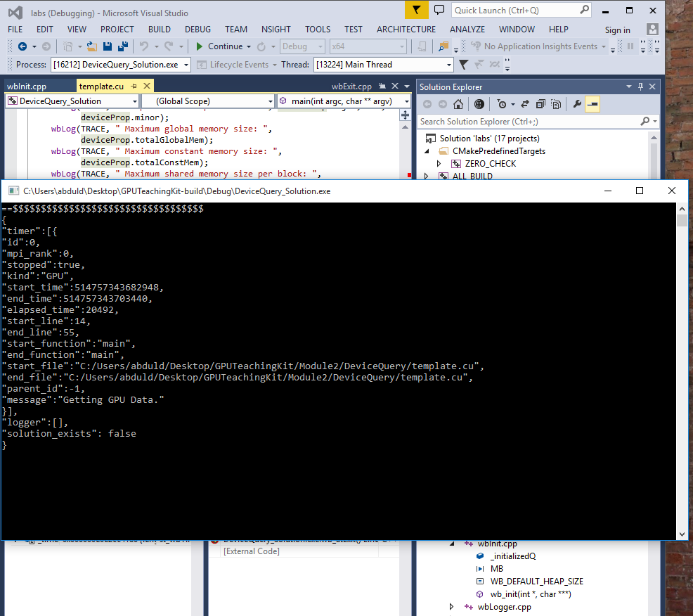
Task: Open the DeviceQuery_Solution project dropdown
Action: pos(134,101)
